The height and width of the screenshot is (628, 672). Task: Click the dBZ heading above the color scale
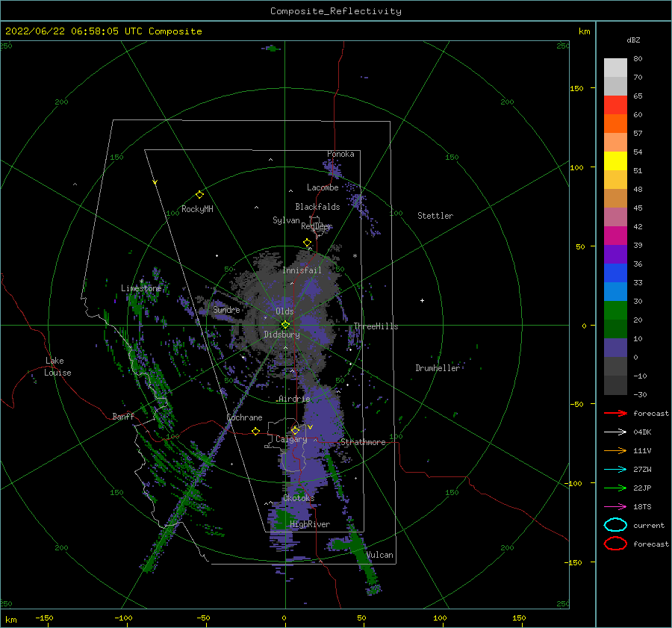tap(633, 40)
